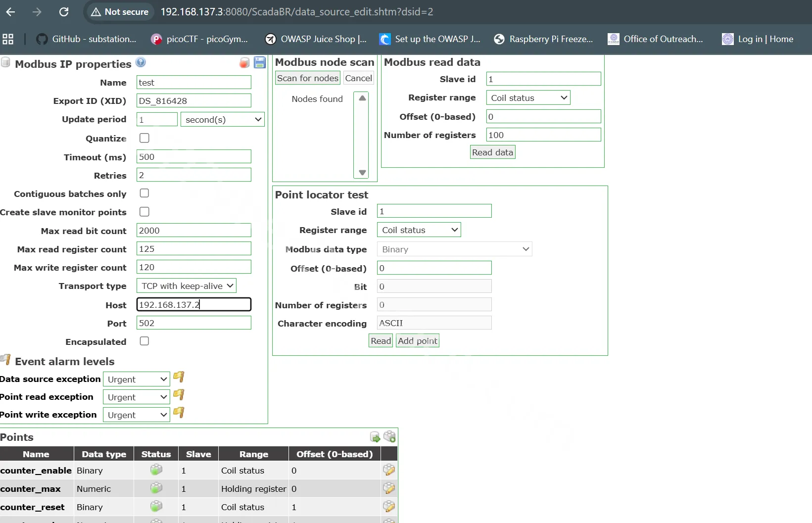Click the Read data button

pos(492,152)
